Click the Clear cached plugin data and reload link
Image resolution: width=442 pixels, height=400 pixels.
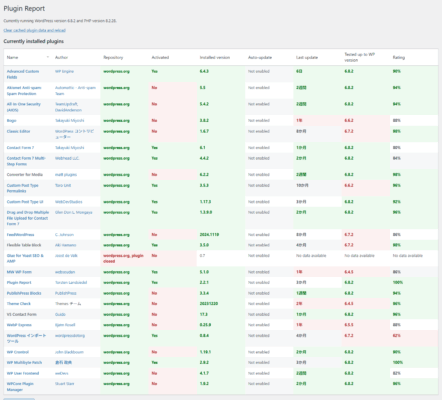pos(34,30)
